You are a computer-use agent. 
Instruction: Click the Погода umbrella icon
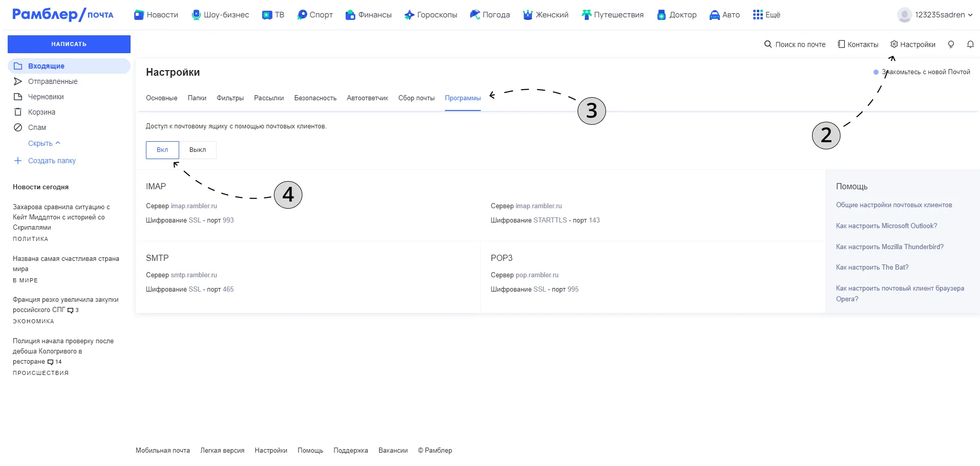click(x=475, y=15)
